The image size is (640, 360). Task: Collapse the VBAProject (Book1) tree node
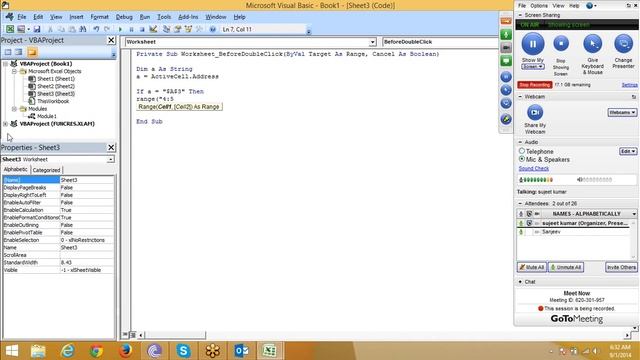pyautogui.click(x=6, y=64)
